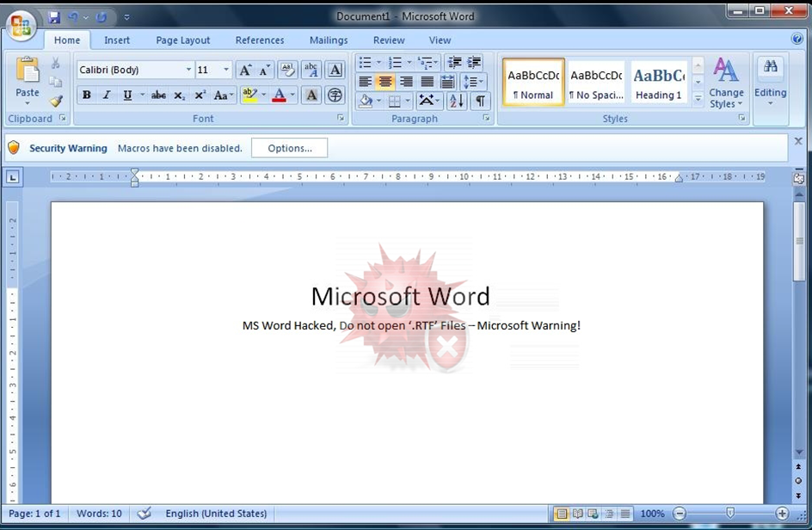
Task: Toggle center text alignment
Action: [x=385, y=82]
